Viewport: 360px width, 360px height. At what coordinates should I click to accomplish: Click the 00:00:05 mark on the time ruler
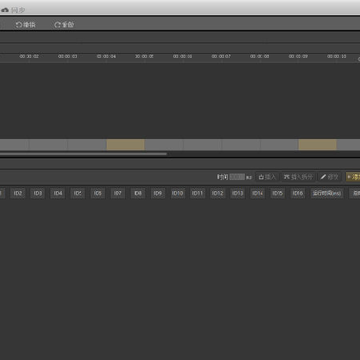pos(144,57)
